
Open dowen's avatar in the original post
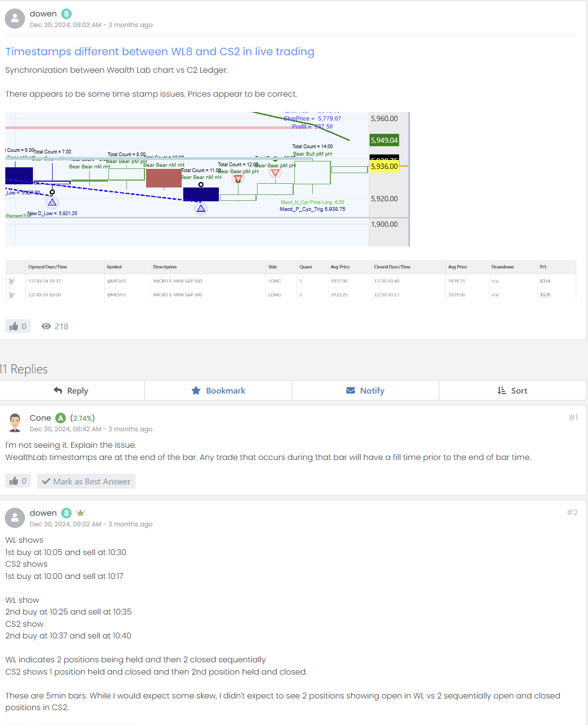15,19
